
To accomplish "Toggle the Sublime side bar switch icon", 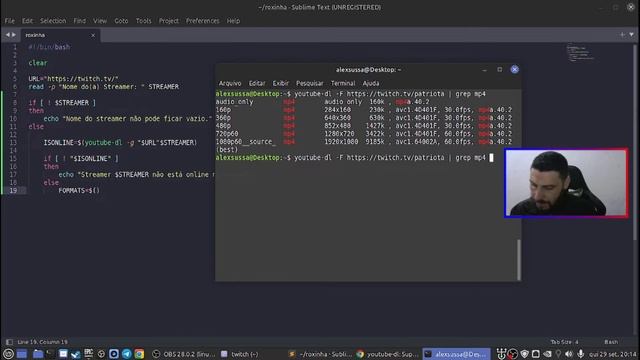I will coord(9,342).
